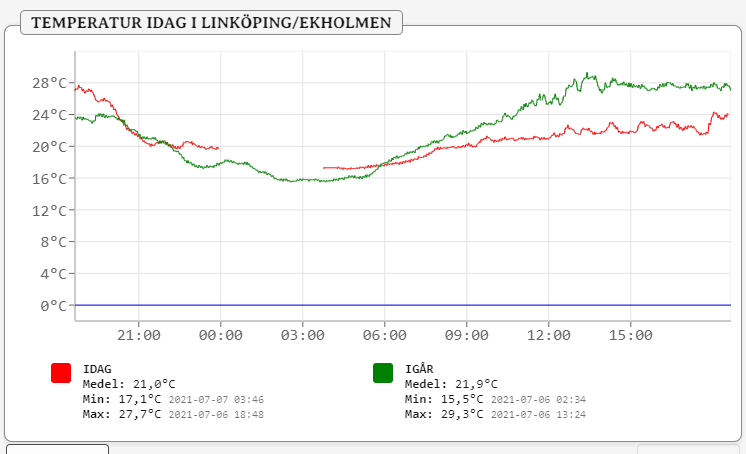Click the 16°C temperature axis label

[x=46, y=178]
